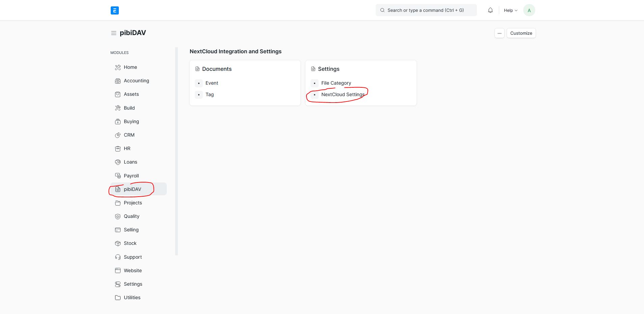This screenshot has width=644, height=314.
Task: Click the Utilities folder icon
Action: coord(118,298)
